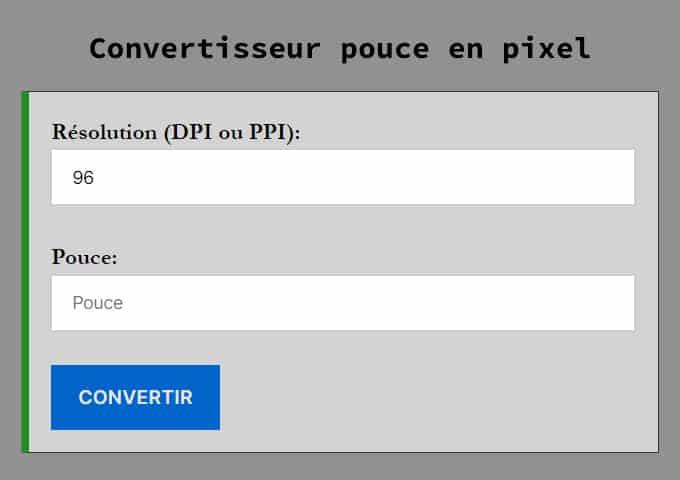Submit the form with CONVERTIR

(x=135, y=397)
